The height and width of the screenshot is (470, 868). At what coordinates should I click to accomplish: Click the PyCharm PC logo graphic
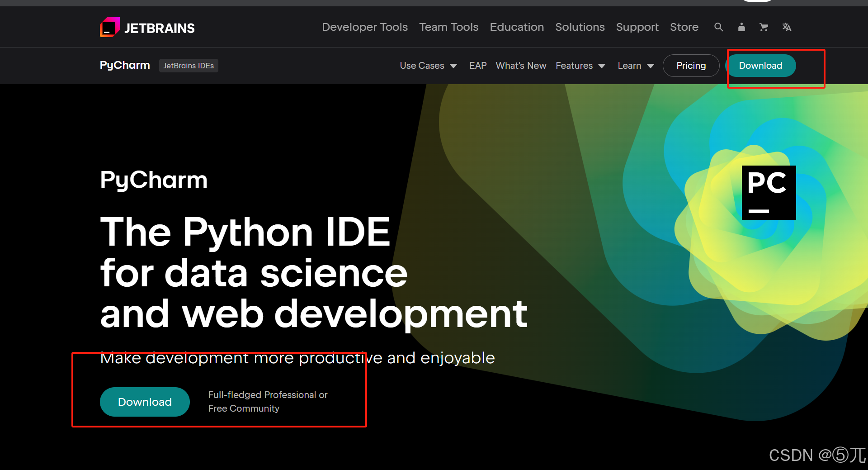click(x=769, y=193)
